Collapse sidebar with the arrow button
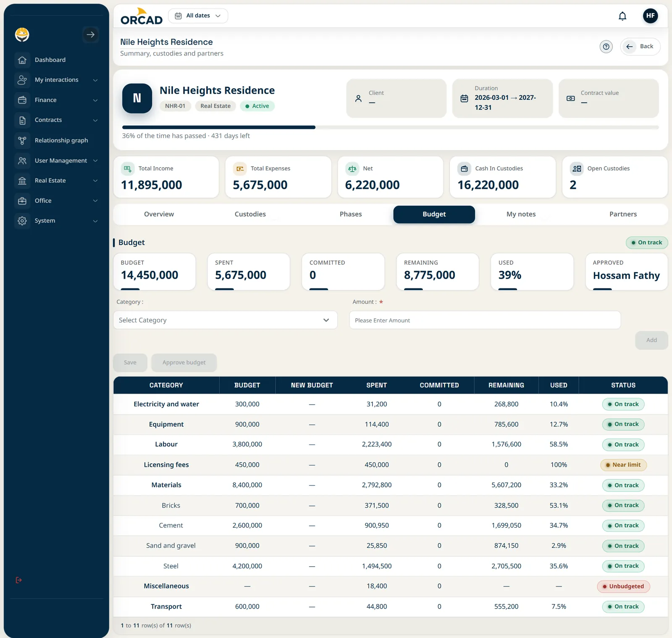The width and height of the screenshot is (672, 638). [x=90, y=34]
